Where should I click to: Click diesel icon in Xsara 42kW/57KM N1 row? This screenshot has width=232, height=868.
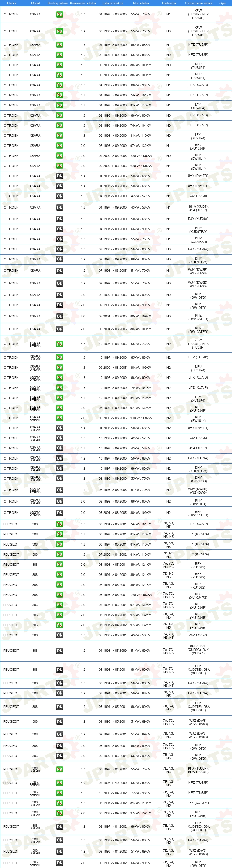(x=59, y=196)
